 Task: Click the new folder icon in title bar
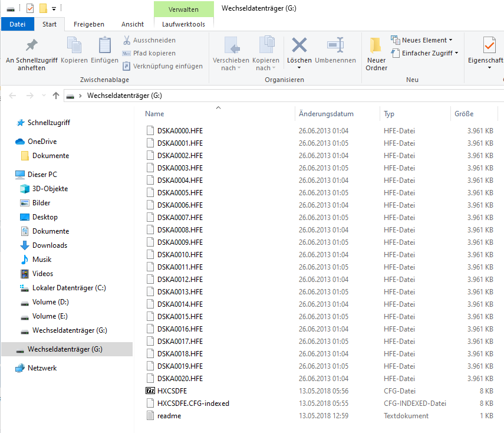click(x=43, y=8)
